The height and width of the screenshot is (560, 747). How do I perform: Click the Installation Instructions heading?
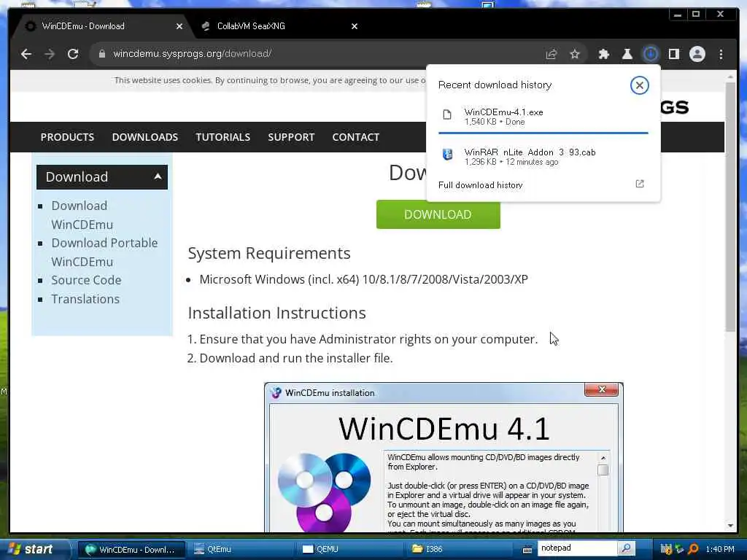tap(276, 313)
